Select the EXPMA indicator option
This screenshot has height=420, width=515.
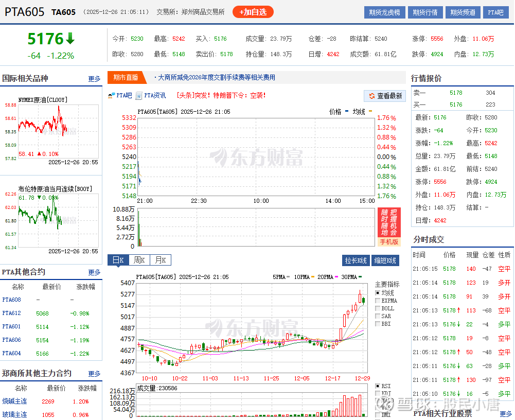378,301
